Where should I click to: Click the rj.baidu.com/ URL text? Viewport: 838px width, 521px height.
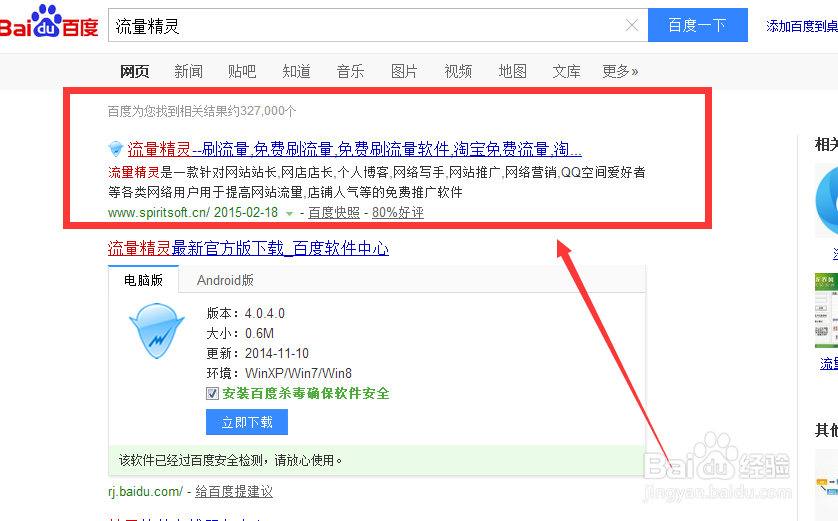pos(145,492)
